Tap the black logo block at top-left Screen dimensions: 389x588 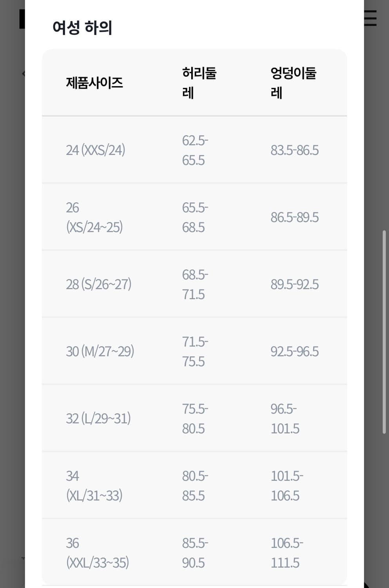point(22,19)
